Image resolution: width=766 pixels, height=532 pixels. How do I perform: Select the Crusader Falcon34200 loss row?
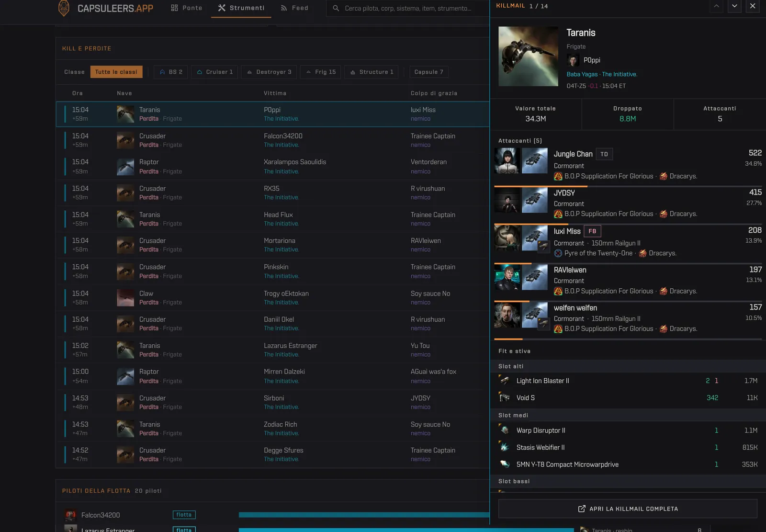coord(272,140)
